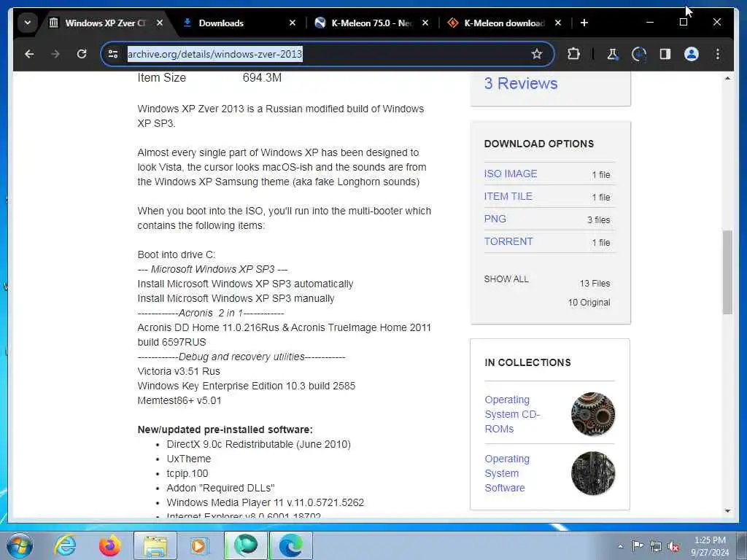Open a new browser tab
747x560 pixels.
point(584,23)
